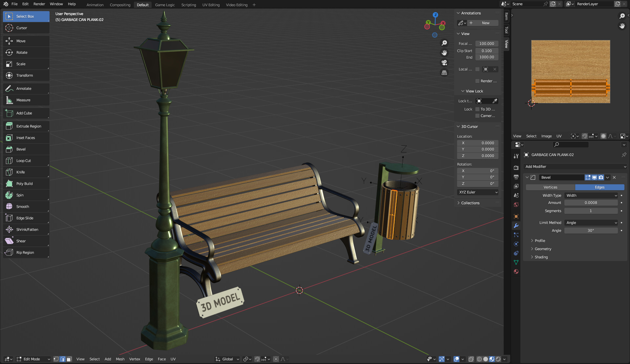630x364 pixels.
Task: Open Modifier properties wrench tab
Action: point(516,226)
